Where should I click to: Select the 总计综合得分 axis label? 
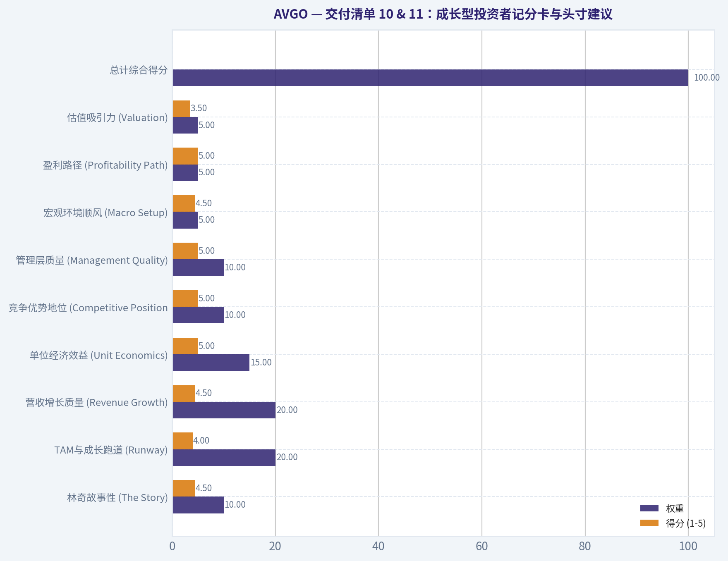tap(139, 70)
